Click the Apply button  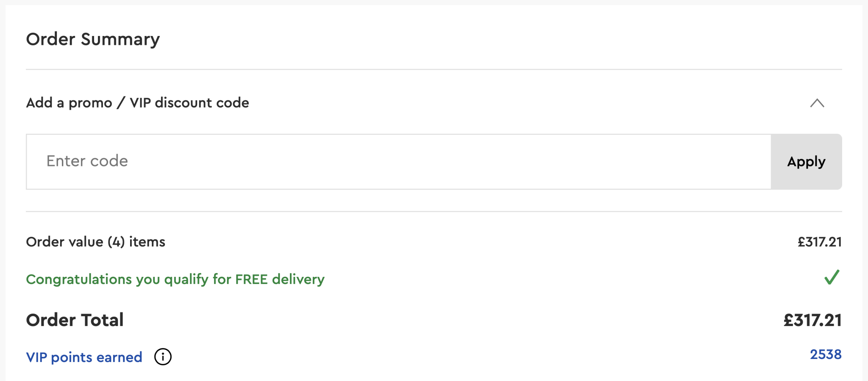tap(806, 162)
